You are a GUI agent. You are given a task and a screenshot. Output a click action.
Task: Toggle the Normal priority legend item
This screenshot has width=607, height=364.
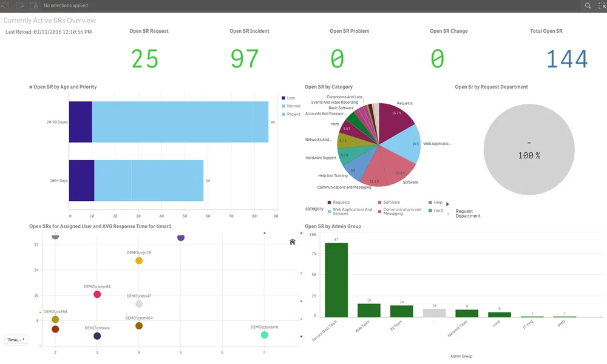[x=291, y=106]
